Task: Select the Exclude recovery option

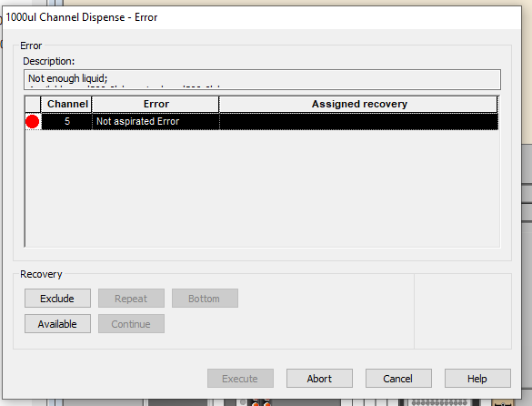Action: tap(57, 299)
